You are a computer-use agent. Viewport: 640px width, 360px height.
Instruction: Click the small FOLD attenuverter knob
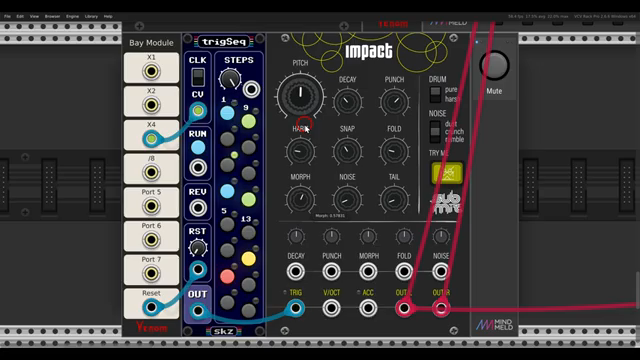[x=404, y=236]
